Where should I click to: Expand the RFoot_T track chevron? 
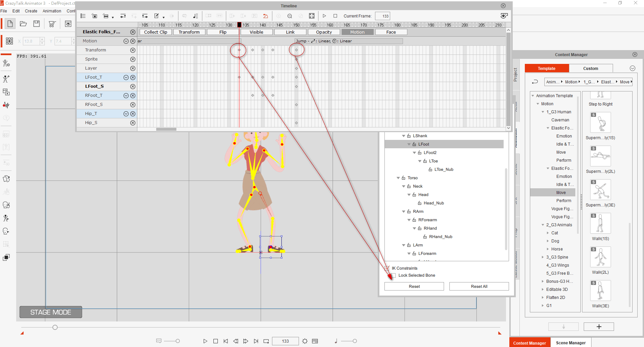point(126,95)
